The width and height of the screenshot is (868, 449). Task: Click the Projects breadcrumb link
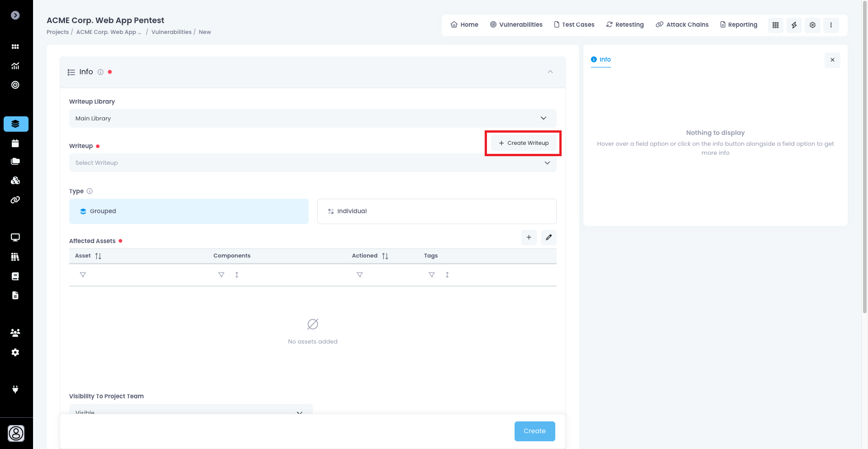click(x=57, y=32)
